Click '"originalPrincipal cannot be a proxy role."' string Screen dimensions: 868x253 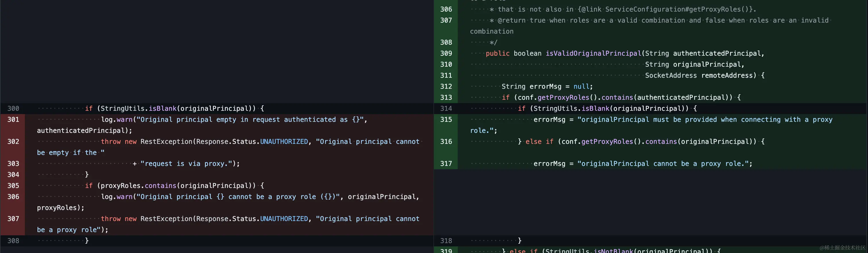click(663, 164)
